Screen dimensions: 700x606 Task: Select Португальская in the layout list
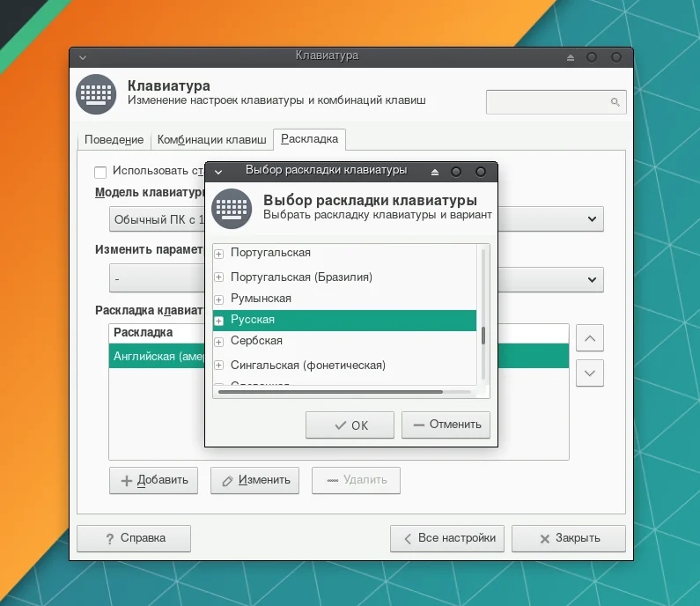coord(344,253)
